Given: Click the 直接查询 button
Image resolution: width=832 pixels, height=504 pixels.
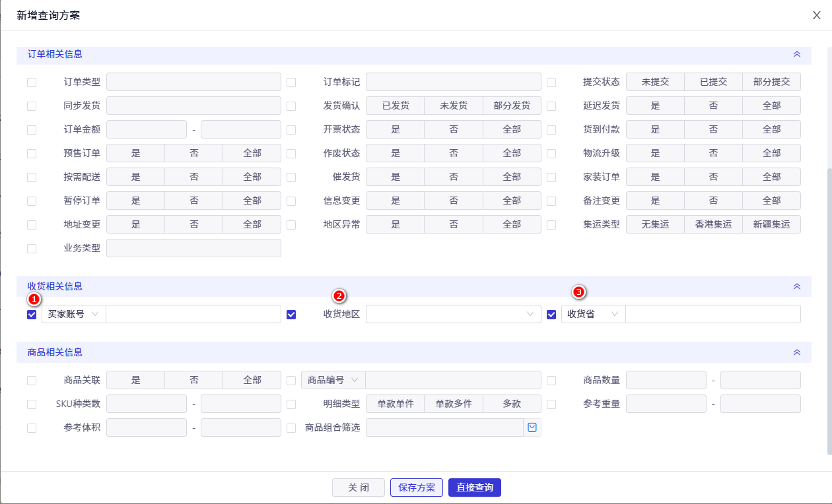Looking at the screenshot, I should (x=475, y=488).
